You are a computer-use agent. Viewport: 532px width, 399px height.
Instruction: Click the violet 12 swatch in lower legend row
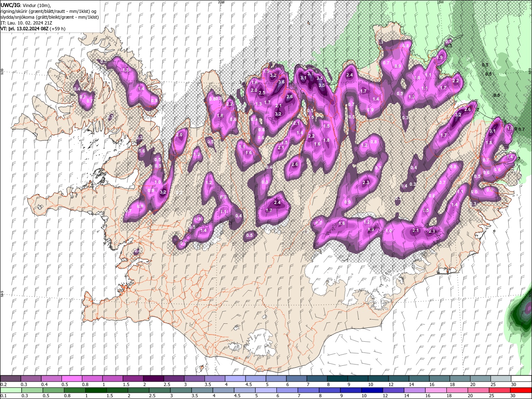click(x=393, y=390)
